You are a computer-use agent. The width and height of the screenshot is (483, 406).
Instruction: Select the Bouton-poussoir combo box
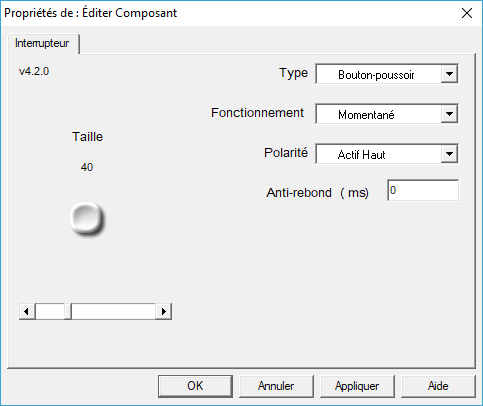point(387,74)
